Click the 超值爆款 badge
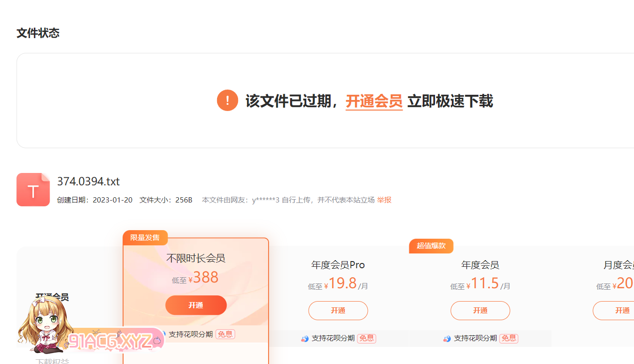634x364 pixels. pos(431,246)
